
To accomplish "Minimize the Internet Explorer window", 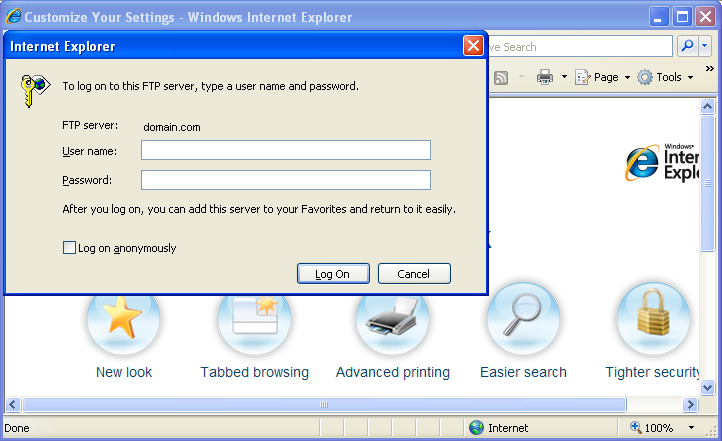I will pyautogui.click(x=658, y=17).
